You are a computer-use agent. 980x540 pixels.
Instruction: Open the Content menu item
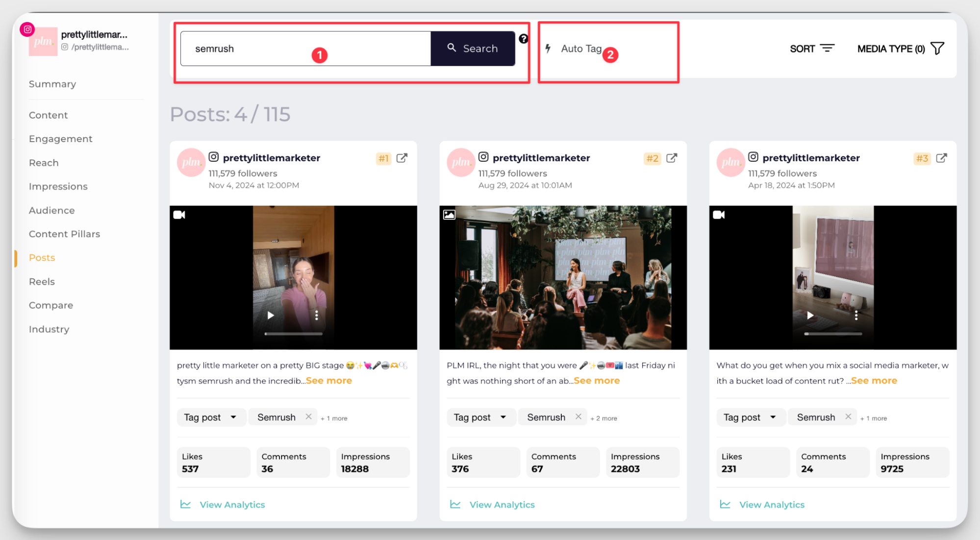pyautogui.click(x=48, y=115)
